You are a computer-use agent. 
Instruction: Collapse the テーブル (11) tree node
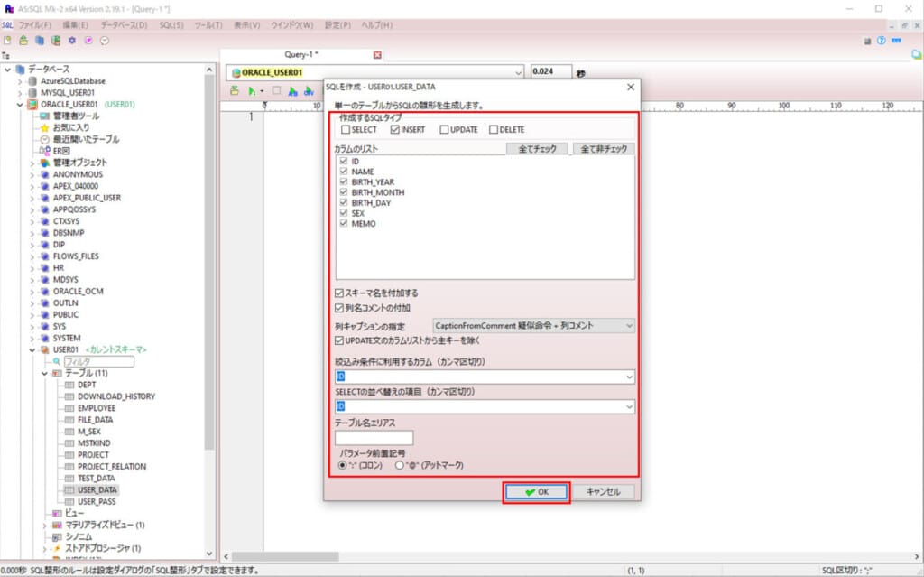click(43, 372)
